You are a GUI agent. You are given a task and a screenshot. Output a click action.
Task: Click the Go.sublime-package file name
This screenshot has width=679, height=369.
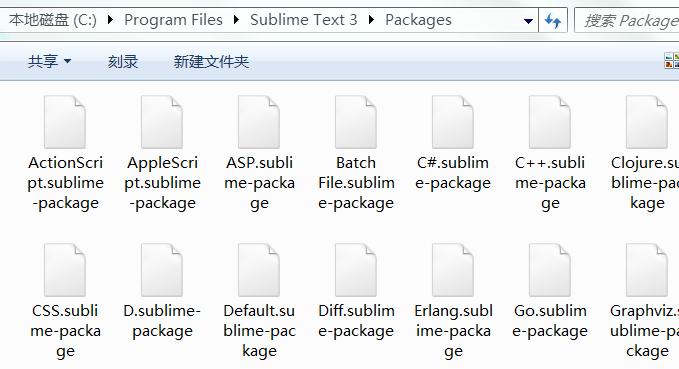coord(550,321)
